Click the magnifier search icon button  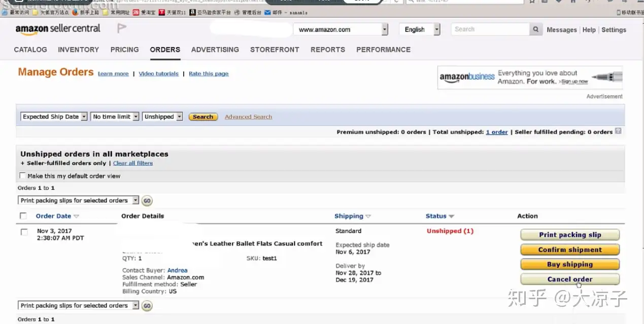pyautogui.click(x=535, y=29)
